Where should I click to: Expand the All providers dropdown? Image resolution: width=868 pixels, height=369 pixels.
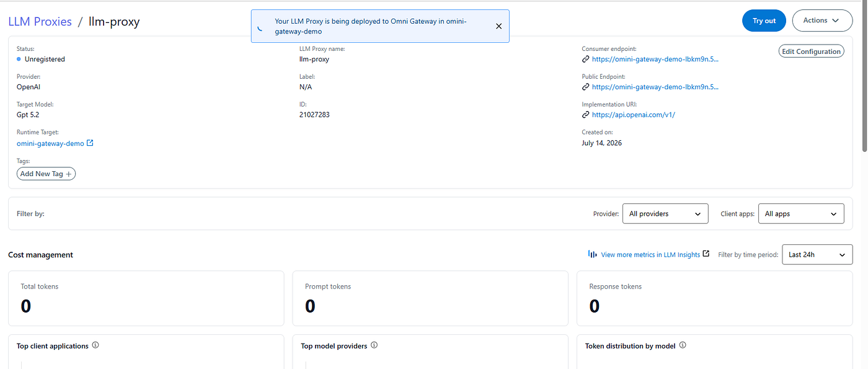click(665, 214)
